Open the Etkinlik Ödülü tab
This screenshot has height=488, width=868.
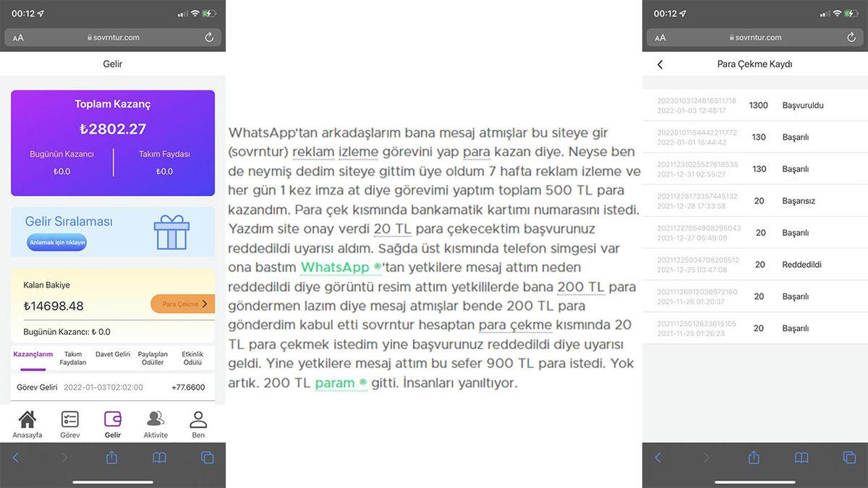[x=193, y=358]
